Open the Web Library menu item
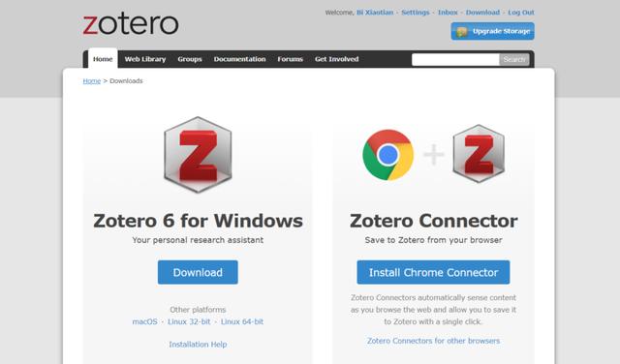The height and width of the screenshot is (364, 620). [x=145, y=59]
